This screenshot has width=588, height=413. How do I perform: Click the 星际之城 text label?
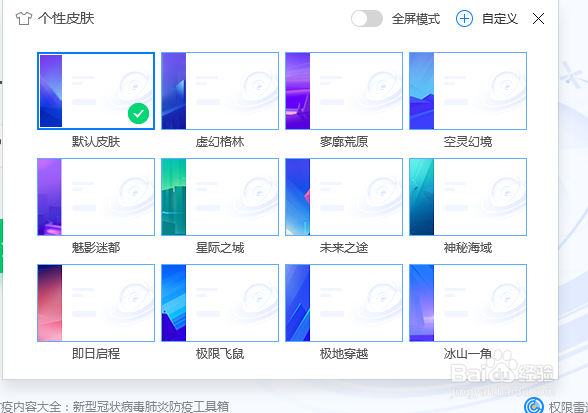click(220, 248)
